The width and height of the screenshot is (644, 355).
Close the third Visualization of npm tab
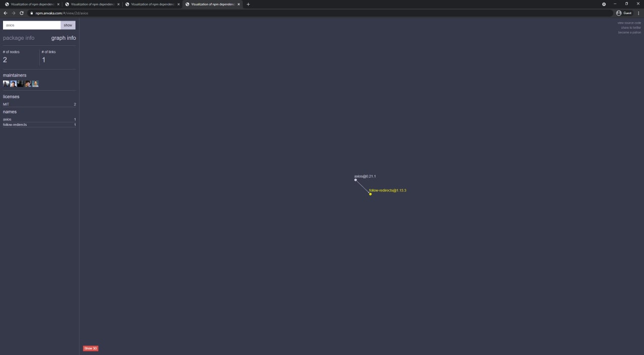pyautogui.click(x=178, y=4)
